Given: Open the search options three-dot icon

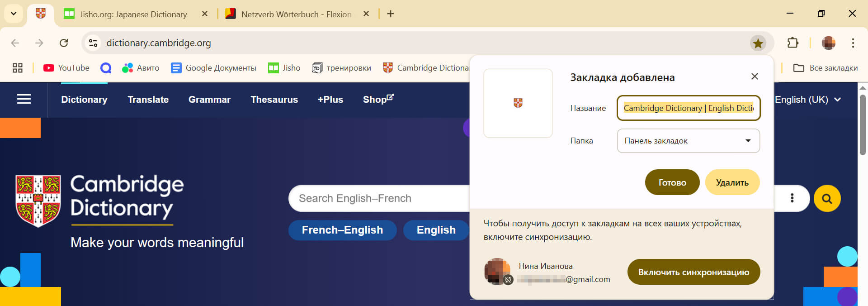Looking at the screenshot, I should (792, 198).
